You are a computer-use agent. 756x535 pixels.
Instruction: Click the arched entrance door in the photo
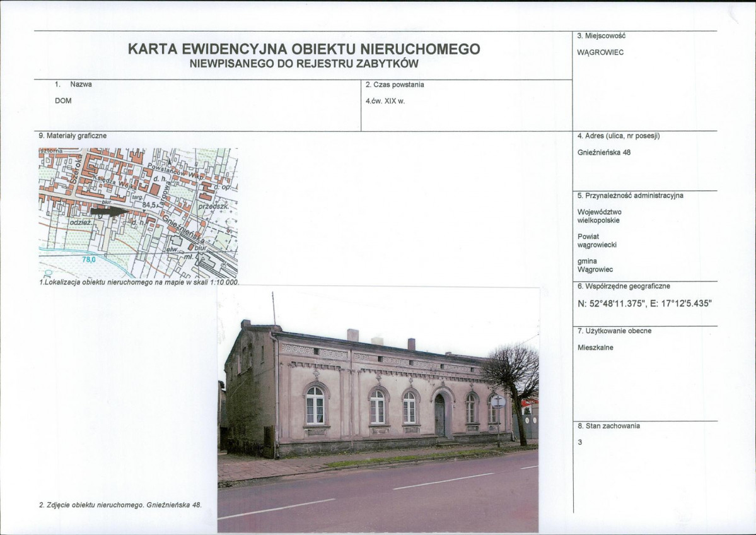coord(439,415)
